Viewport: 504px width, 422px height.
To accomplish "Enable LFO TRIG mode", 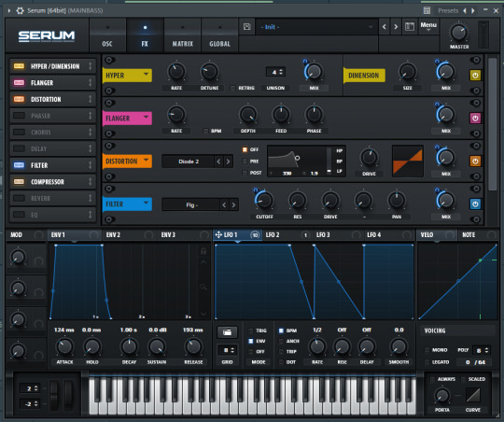I will pos(251,331).
